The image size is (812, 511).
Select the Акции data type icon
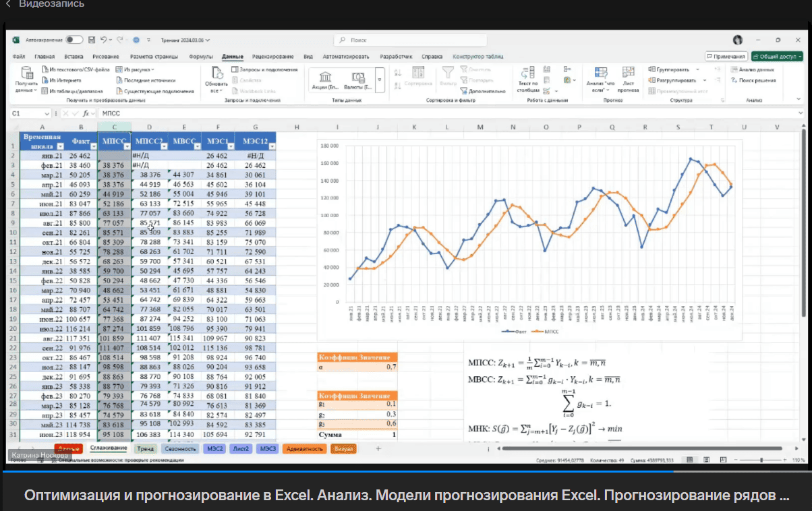point(325,78)
